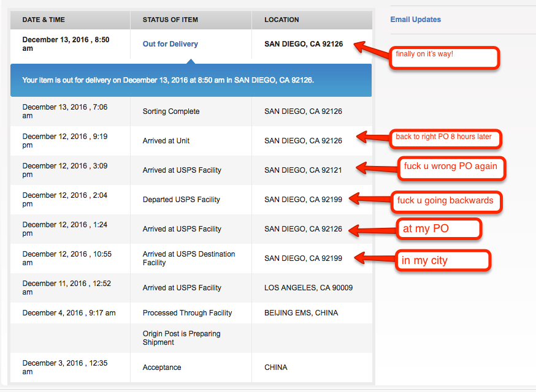Select the "finally on it's way!" callout box
The image size is (536, 392).
(445, 57)
